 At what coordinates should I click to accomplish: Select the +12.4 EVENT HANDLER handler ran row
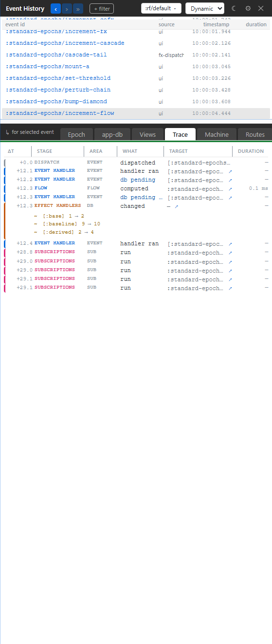[x=137, y=244]
